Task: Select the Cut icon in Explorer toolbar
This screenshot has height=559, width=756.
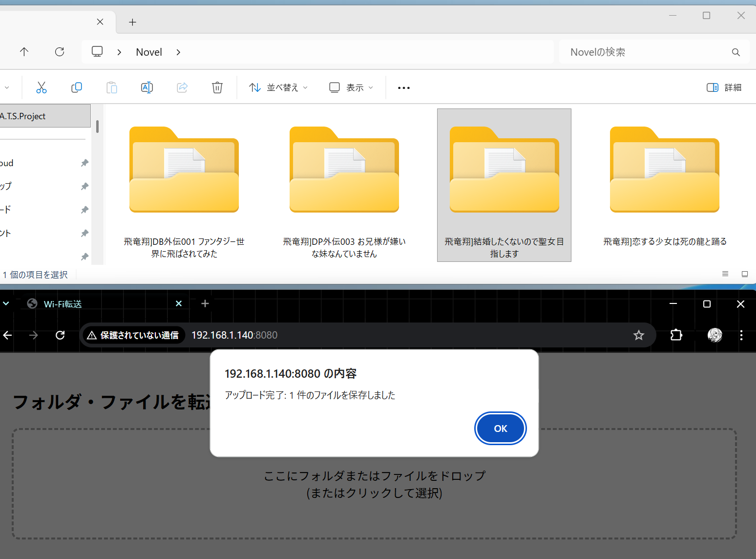Action: click(x=42, y=87)
